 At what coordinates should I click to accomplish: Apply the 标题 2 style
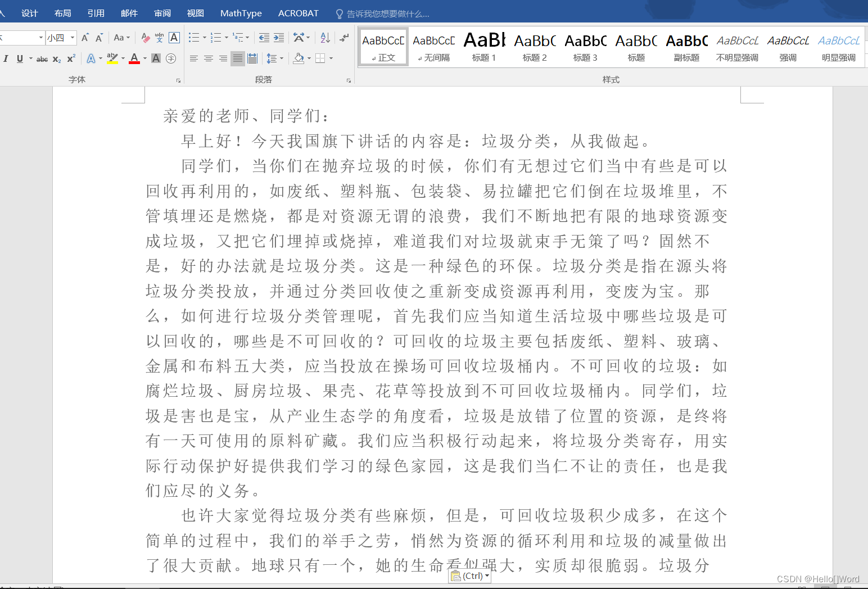pyautogui.click(x=535, y=47)
